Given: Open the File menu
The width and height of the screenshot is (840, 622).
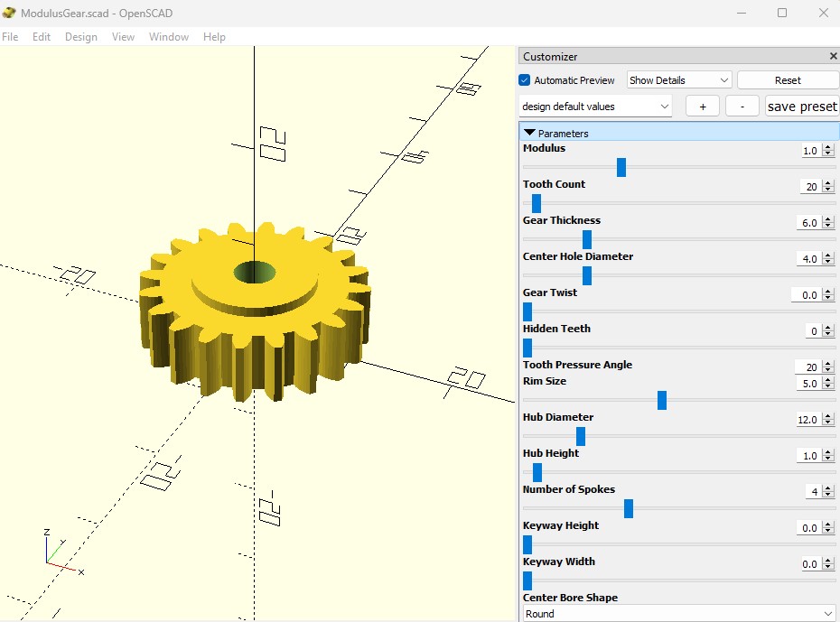Looking at the screenshot, I should pyautogui.click(x=10, y=37).
